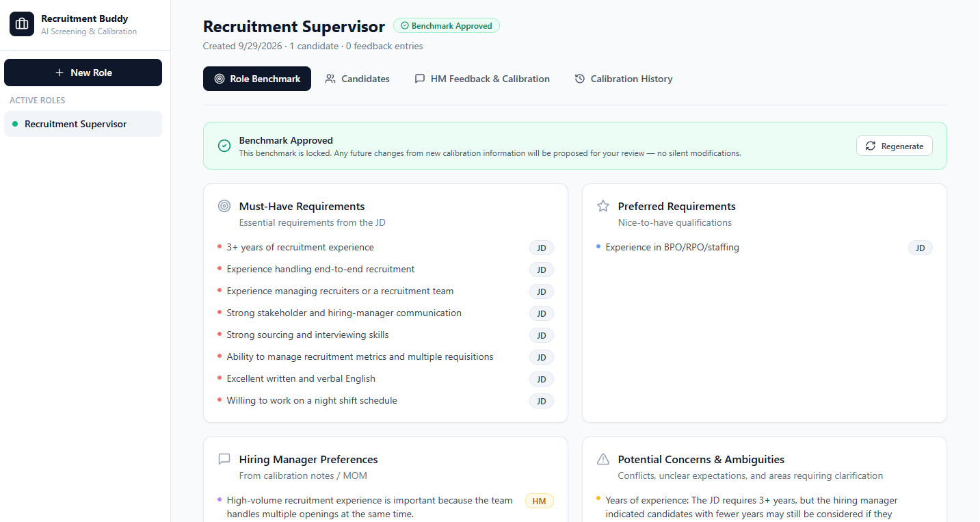Click HM tag for high-volume recruitment preference
Image resolution: width=980 pixels, height=522 pixels.
coord(540,501)
